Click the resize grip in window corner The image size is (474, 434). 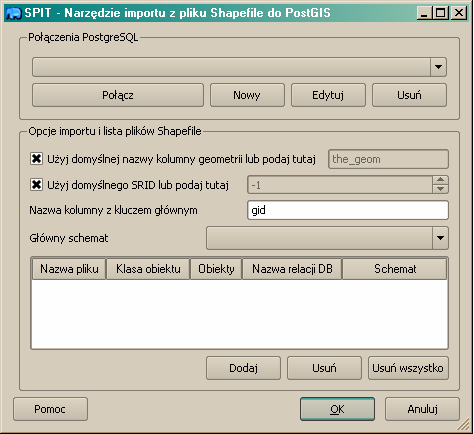click(x=463, y=425)
